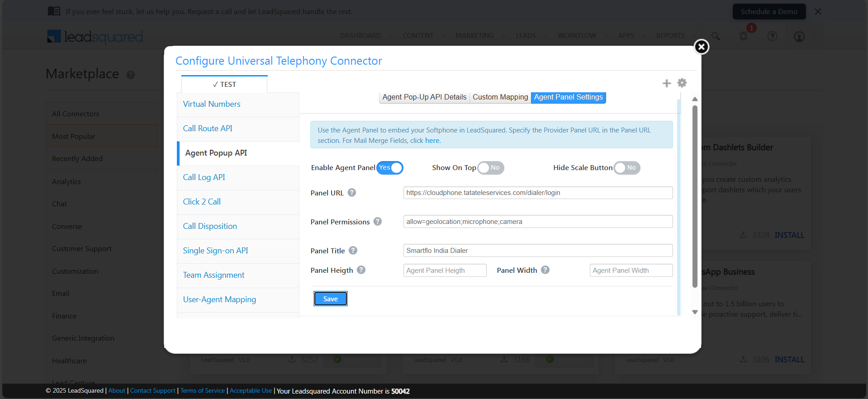
Task: Click the Contact Support footer link
Action: point(152,391)
